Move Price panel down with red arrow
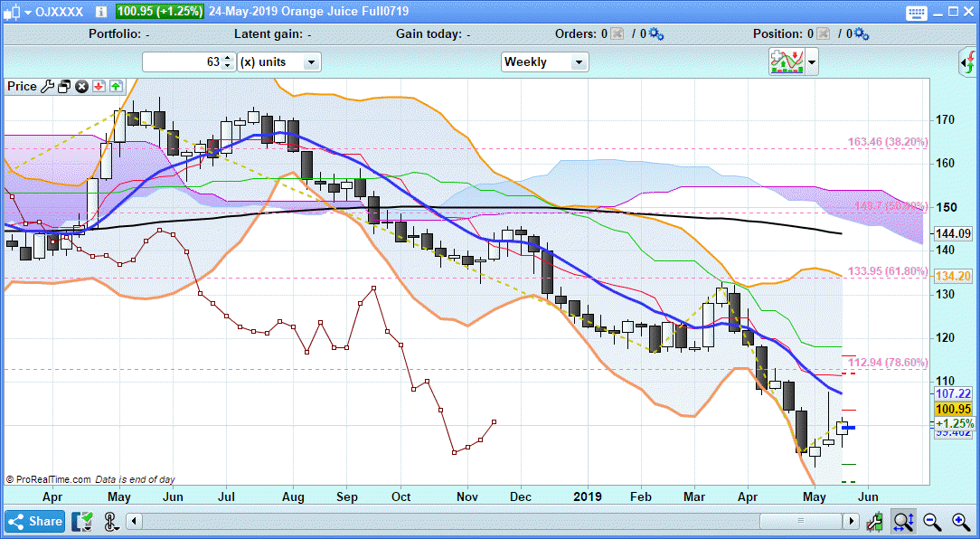Image resolution: width=980 pixels, height=539 pixels. click(x=99, y=86)
